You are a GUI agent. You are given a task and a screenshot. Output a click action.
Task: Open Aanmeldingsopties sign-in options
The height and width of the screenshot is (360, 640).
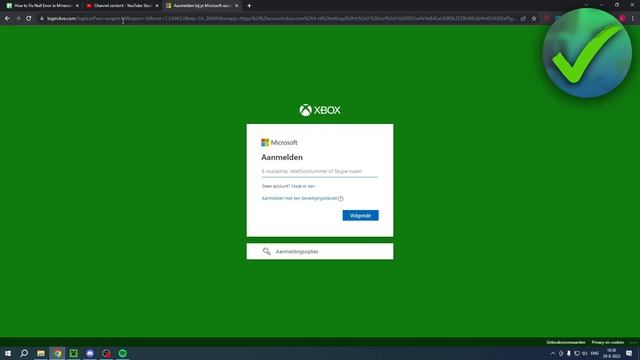(320, 251)
